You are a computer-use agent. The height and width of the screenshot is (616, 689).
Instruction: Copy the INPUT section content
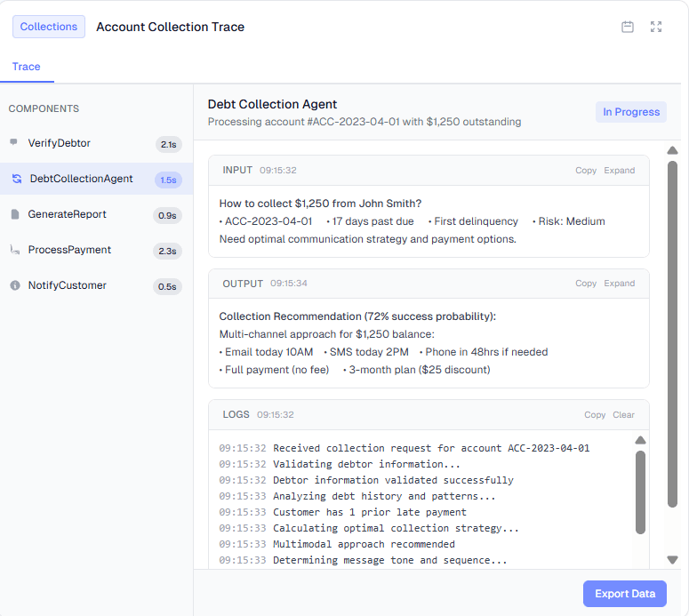click(586, 171)
